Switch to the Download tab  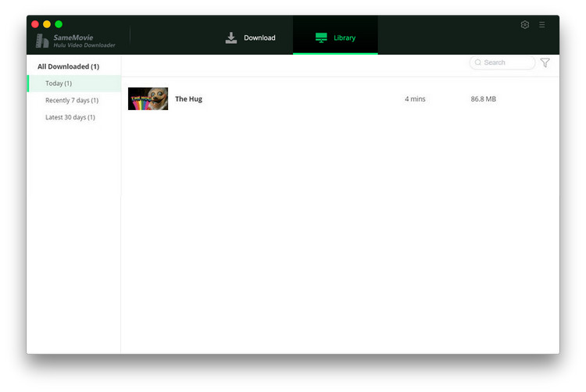pyautogui.click(x=250, y=37)
